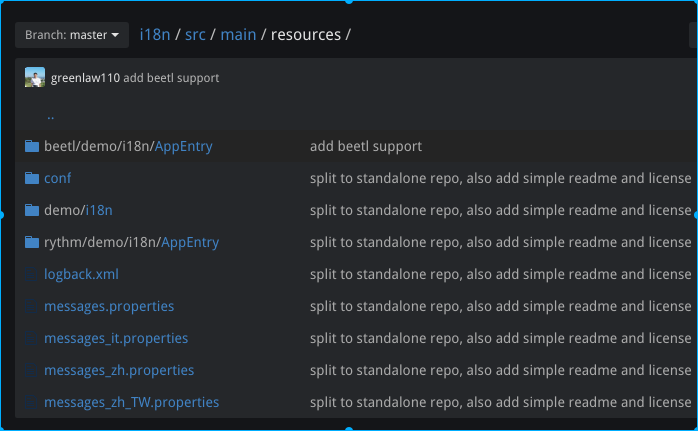
Task: Click folder icon beside rythm/demo/i18n/AppEntry
Action: point(32,242)
